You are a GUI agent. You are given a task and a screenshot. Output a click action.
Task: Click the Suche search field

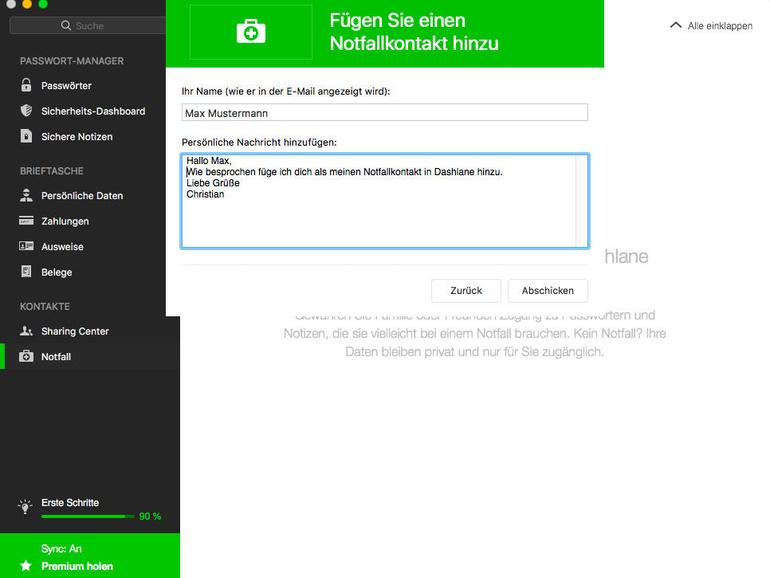click(87, 25)
